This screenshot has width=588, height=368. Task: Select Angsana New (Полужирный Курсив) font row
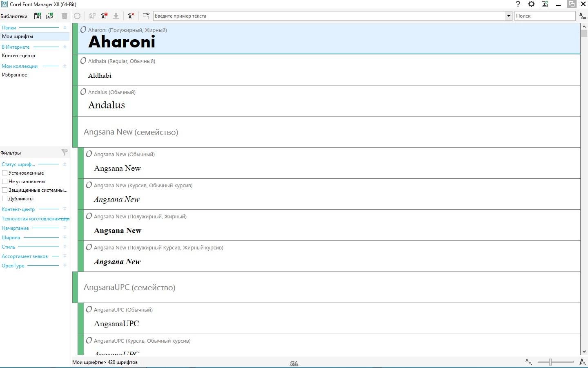329,256
